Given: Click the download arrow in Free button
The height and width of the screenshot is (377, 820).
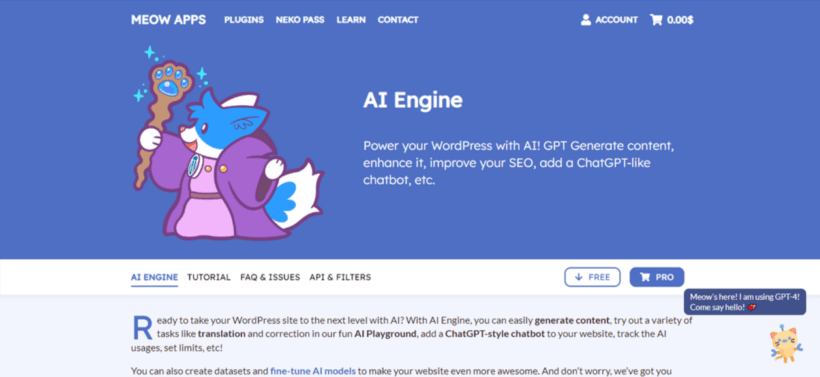Looking at the screenshot, I should pos(578,277).
